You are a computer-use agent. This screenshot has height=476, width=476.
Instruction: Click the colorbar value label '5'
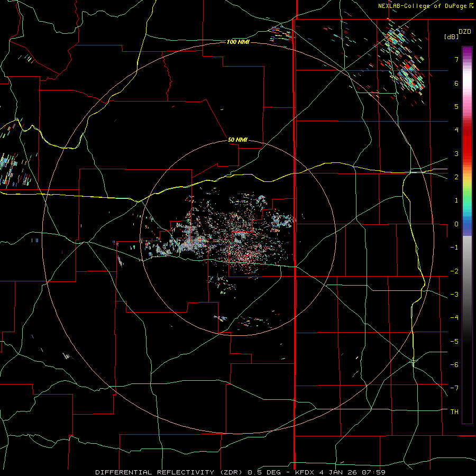(x=456, y=106)
